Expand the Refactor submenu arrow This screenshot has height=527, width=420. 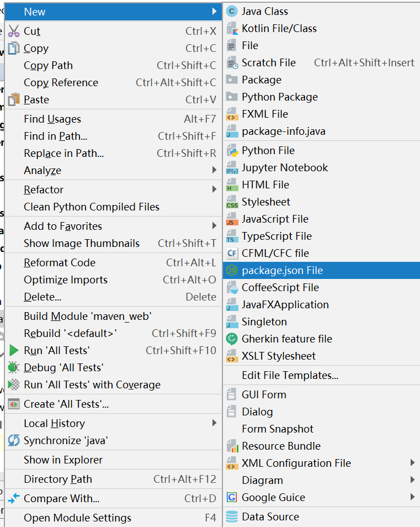pos(214,190)
